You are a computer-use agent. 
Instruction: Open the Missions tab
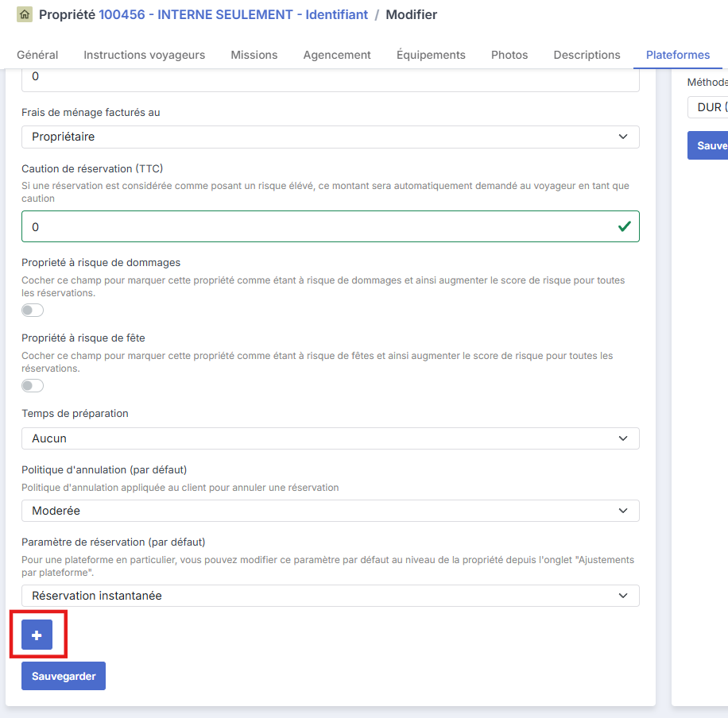pyautogui.click(x=254, y=55)
